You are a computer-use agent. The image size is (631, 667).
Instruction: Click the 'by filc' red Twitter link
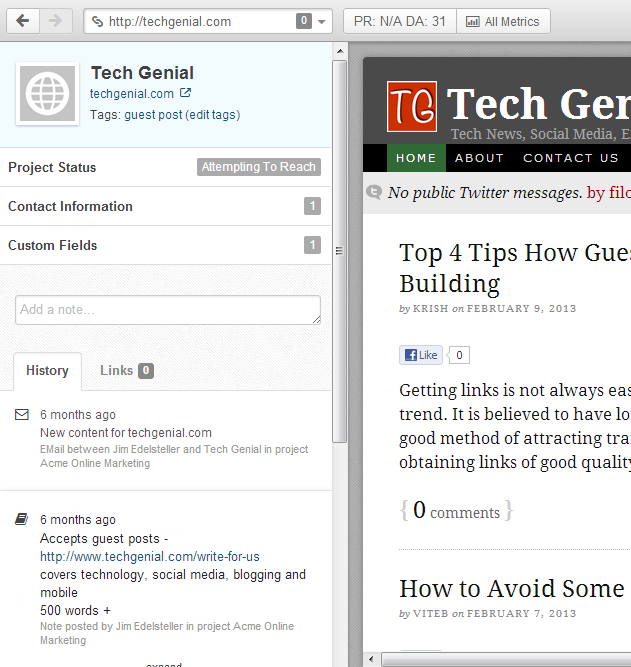click(x=608, y=193)
